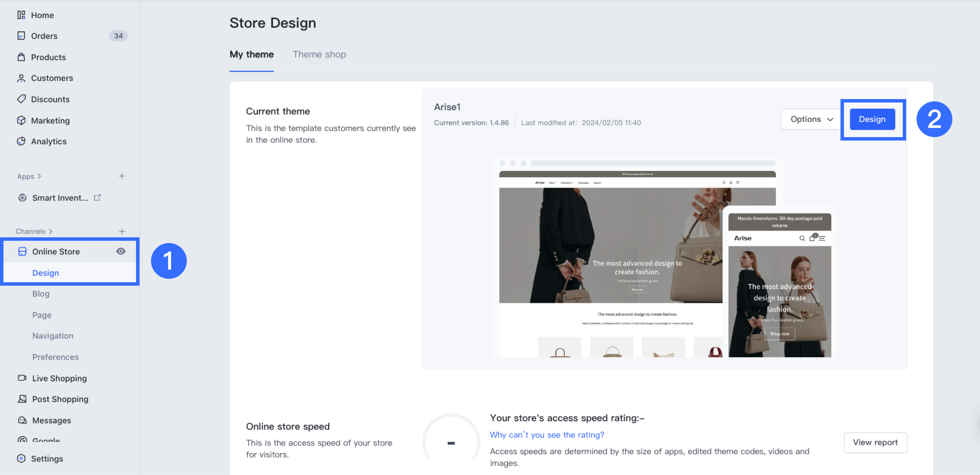Viewport: 980px width, 475px height.
Task: Open Orders via its sidebar icon
Action: pyautogui.click(x=21, y=36)
